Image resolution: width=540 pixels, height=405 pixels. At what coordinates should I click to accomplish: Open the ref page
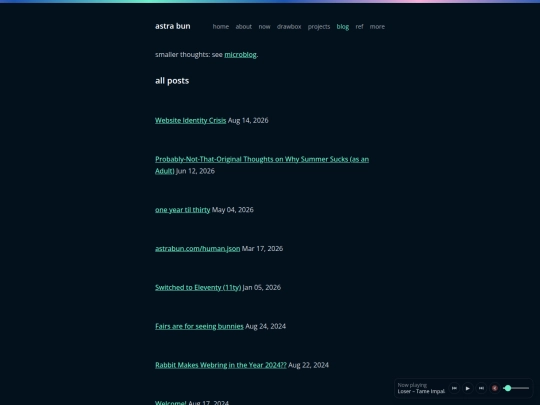coord(359,27)
